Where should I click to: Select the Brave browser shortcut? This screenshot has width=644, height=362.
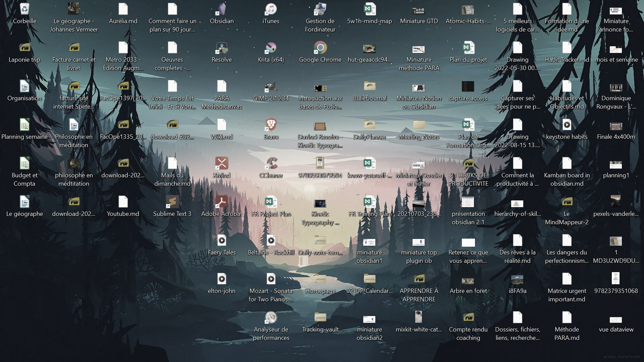tap(271, 125)
